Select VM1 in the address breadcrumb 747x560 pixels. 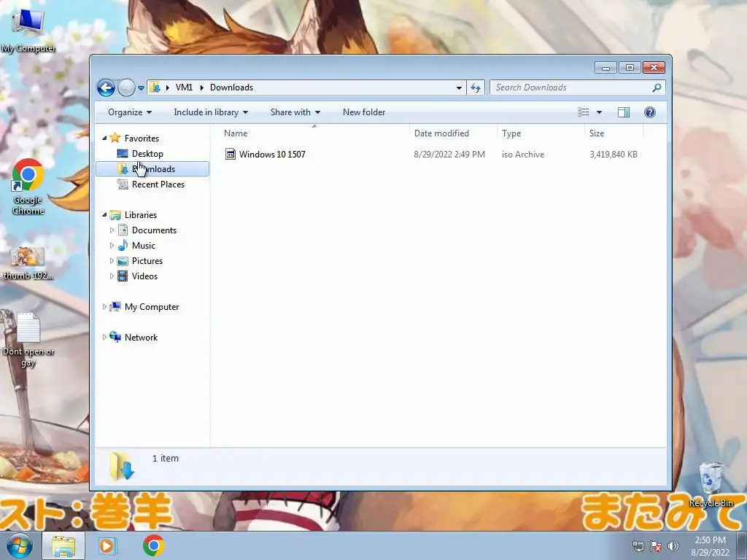click(x=184, y=87)
